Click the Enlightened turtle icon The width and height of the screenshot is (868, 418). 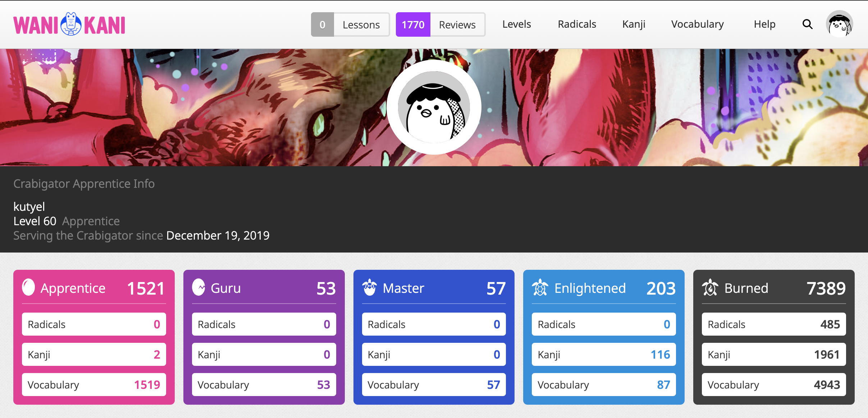540,288
